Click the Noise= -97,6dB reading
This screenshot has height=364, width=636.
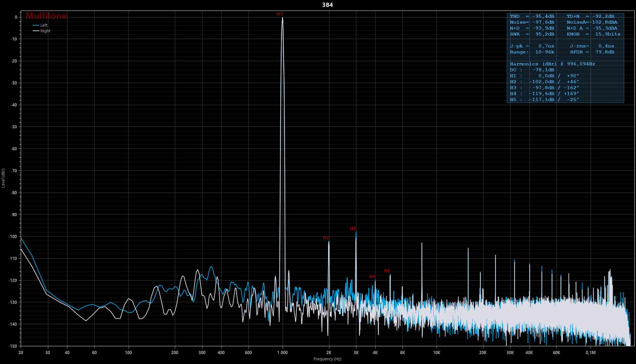tap(532, 22)
